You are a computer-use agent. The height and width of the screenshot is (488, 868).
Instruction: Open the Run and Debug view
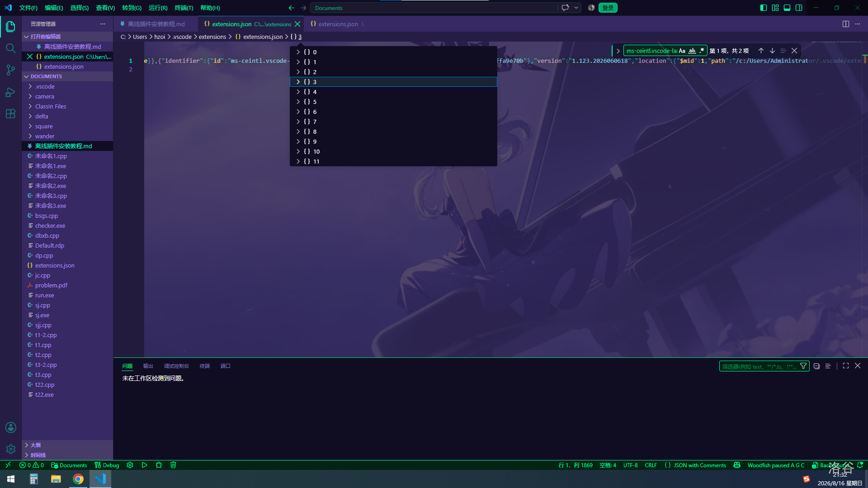pos(11,92)
